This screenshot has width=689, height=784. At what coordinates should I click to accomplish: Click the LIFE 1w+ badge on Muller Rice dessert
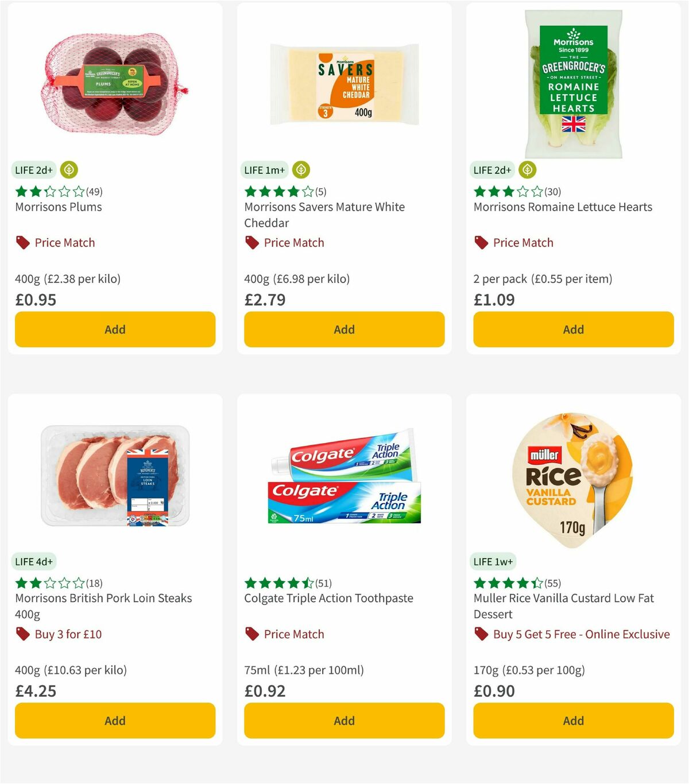pos(494,561)
